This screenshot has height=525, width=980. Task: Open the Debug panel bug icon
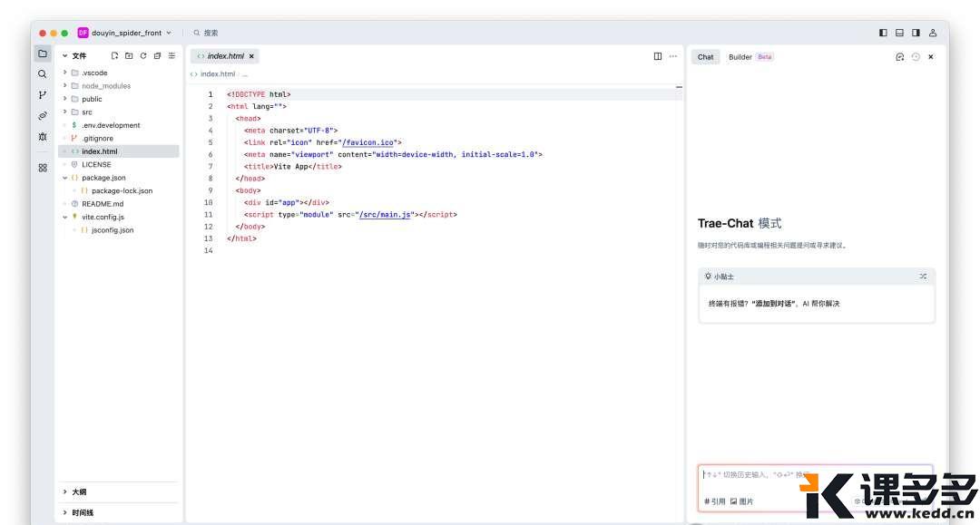pyautogui.click(x=43, y=137)
